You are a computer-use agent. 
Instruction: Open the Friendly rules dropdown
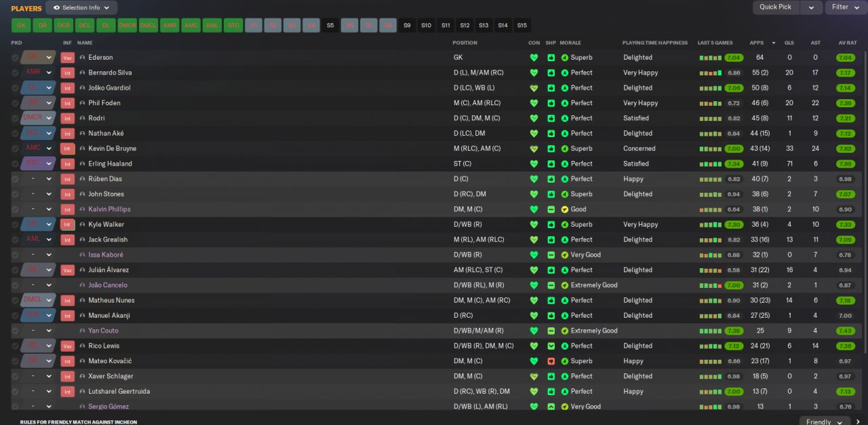(824, 422)
